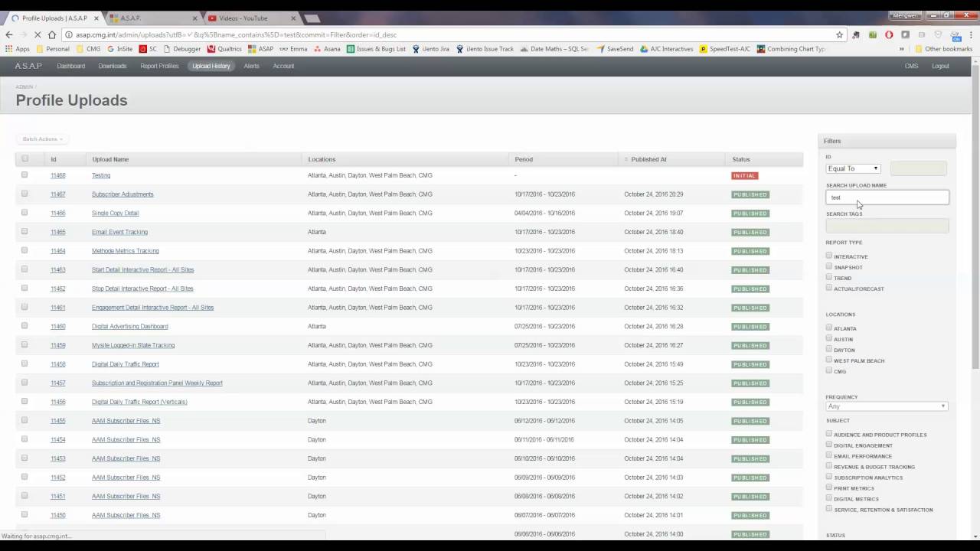Bookmark this page with the star icon
Image resolution: width=980 pixels, height=551 pixels.
click(839, 34)
